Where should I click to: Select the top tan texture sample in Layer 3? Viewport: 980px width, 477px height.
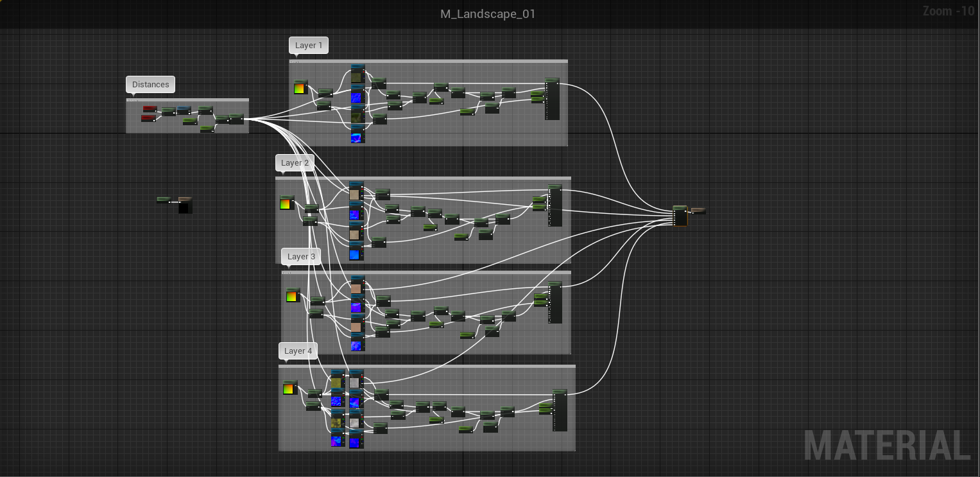coord(357,286)
